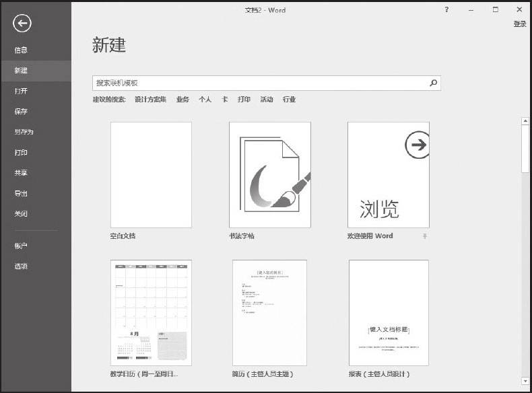Image resolution: width=532 pixels, height=393 pixels.
Task: Open the 欢迎使用 Word tour template
Action: click(x=388, y=175)
